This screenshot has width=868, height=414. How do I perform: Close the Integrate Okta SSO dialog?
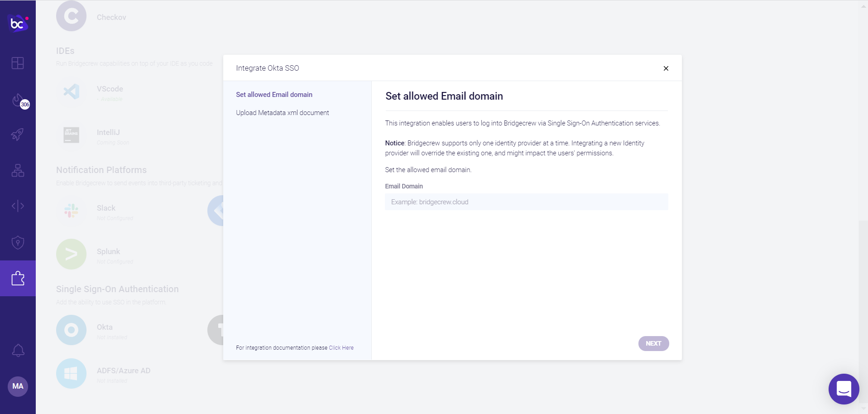click(666, 68)
